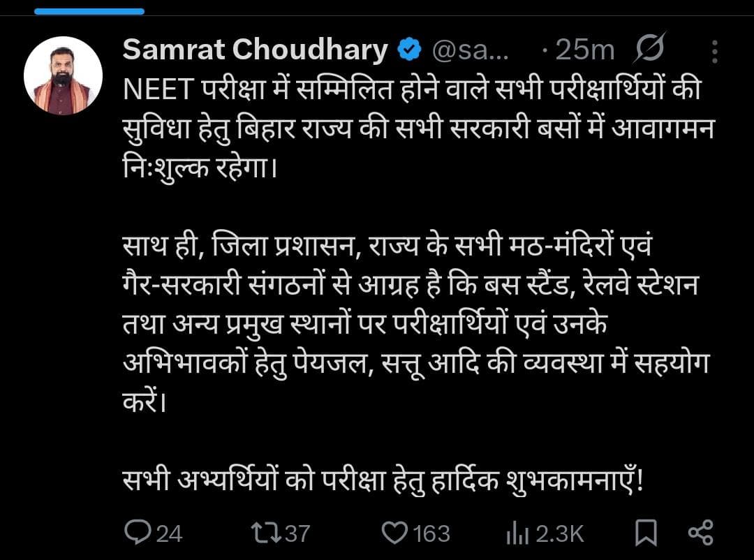Open Samrat Choudhary's profile picture
Screen dimensions: 754x560
point(63,75)
